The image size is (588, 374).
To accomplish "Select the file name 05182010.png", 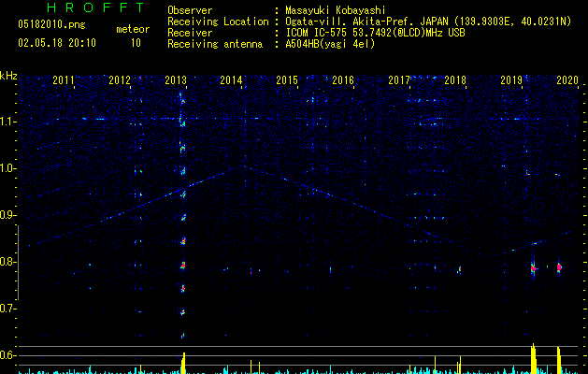I will tap(51, 24).
